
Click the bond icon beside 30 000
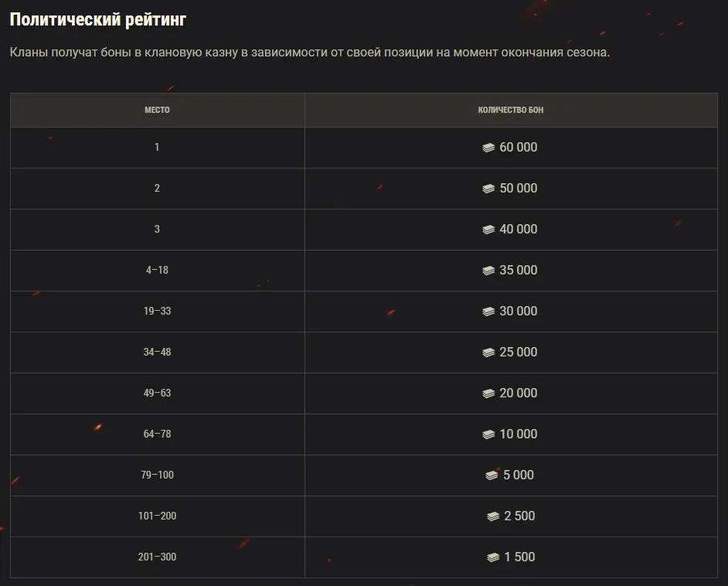pyautogui.click(x=488, y=312)
